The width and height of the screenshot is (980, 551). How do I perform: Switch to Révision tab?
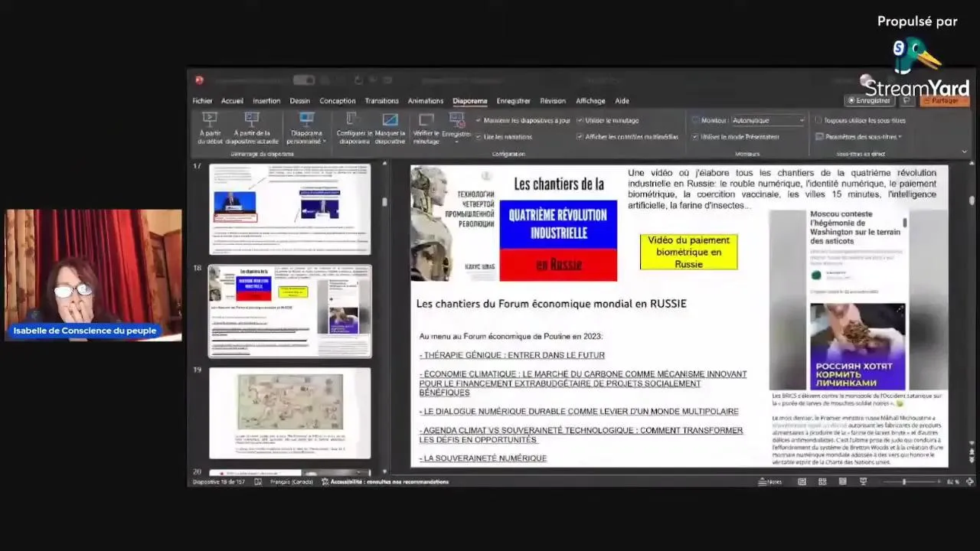tap(553, 101)
